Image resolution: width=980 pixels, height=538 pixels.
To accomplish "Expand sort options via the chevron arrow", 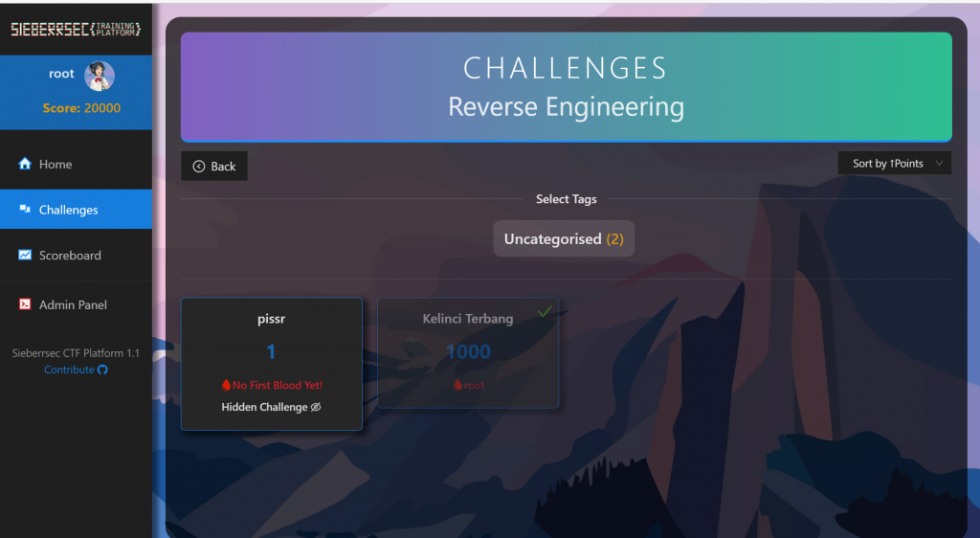I will pos(939,164).
